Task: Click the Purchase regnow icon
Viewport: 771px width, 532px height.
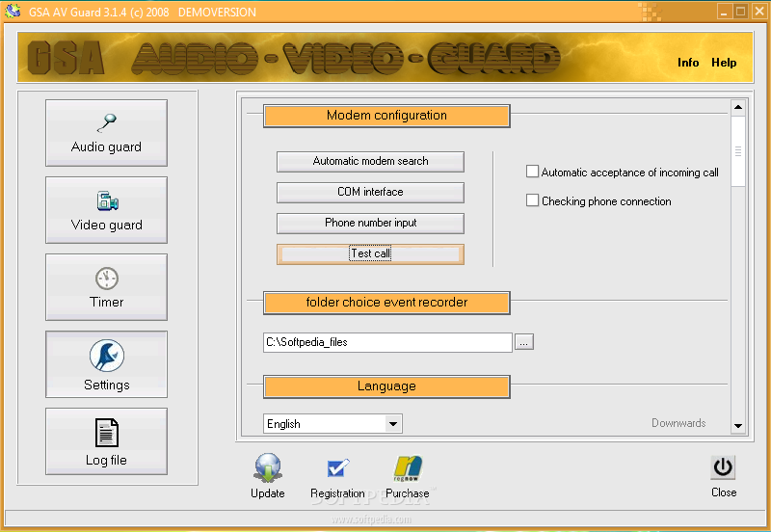Action: [x=407, y=467]
